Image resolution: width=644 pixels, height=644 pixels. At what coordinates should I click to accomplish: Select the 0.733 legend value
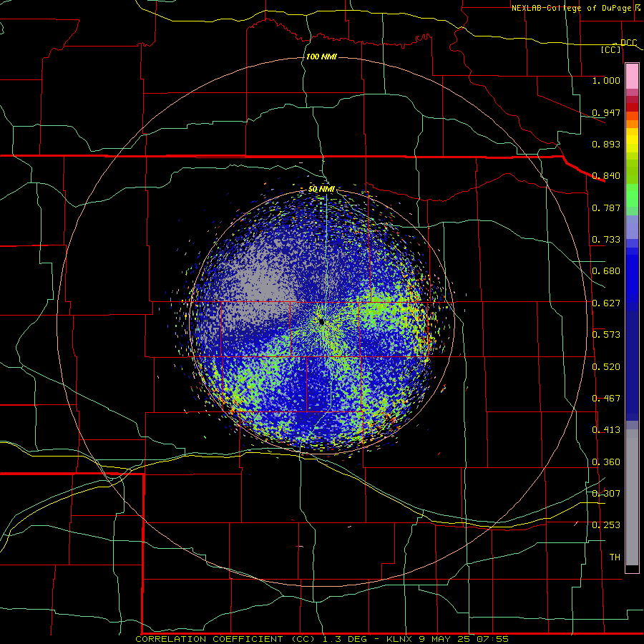606,240
